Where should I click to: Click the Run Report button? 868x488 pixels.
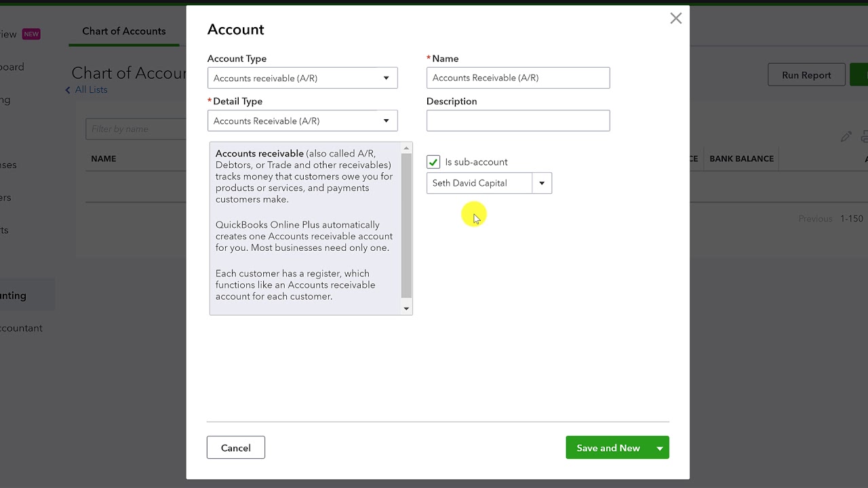point(806,75)
